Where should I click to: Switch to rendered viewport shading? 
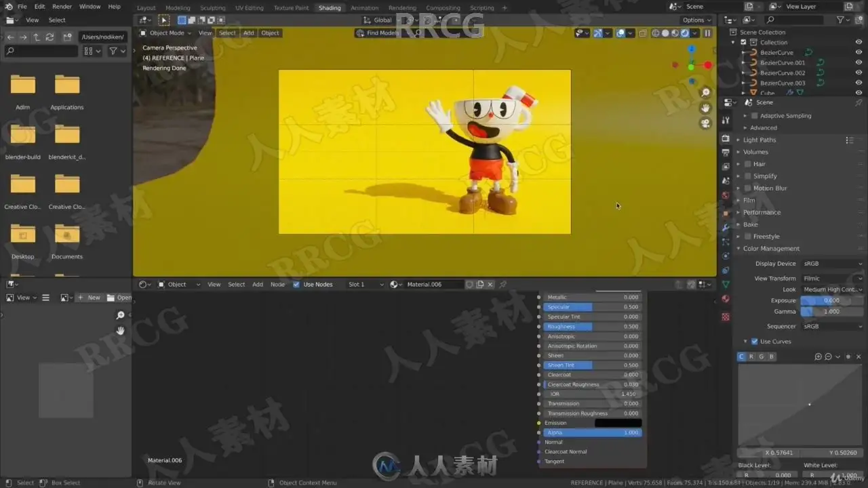pos(685,33)
